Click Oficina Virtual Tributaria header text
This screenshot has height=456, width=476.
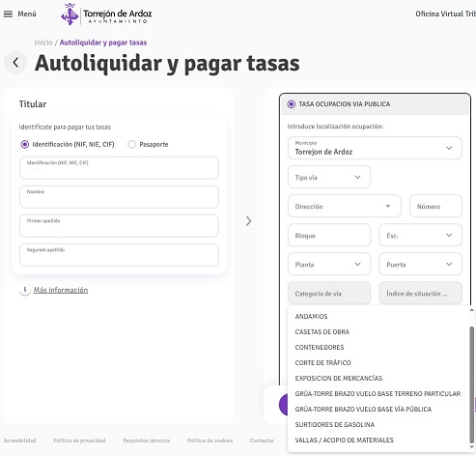pos(446,14)
